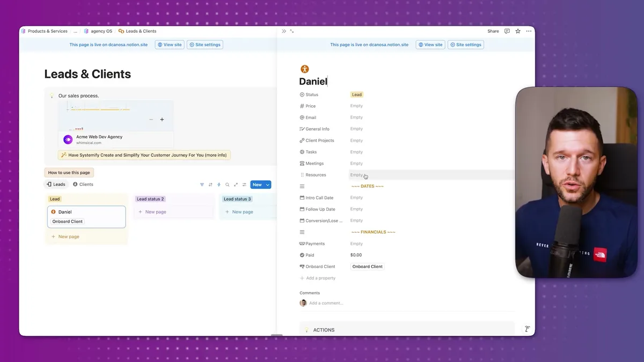Open the How to use this page button
This screenshot has width=644, height=362.
tap(69, 172)
